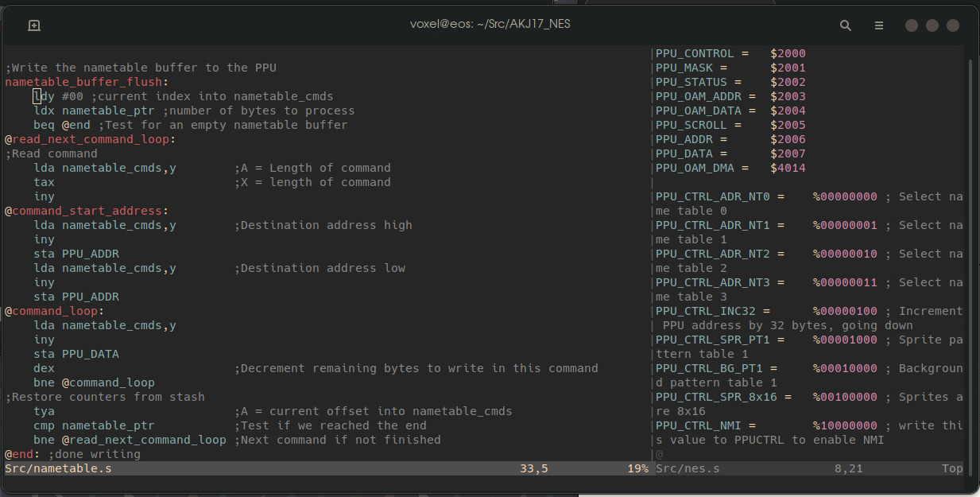Click the cmp nametable_ptr instruction

point(94,425)
